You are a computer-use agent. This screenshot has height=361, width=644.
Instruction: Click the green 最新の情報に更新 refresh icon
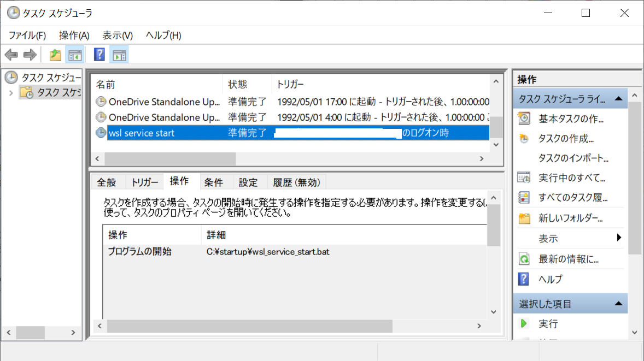tap(524, 259)
